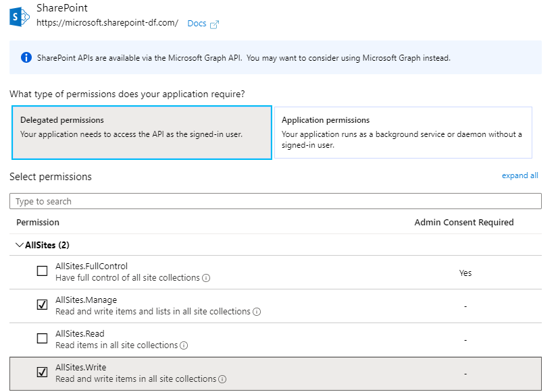Screen dimensions: 558x392
Task: Click the SharePoint title text
Action: [62, 8]
